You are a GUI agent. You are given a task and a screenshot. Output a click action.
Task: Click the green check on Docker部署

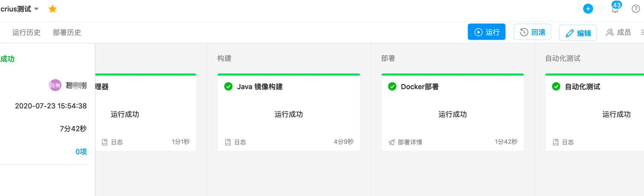[x=392, y=87]
